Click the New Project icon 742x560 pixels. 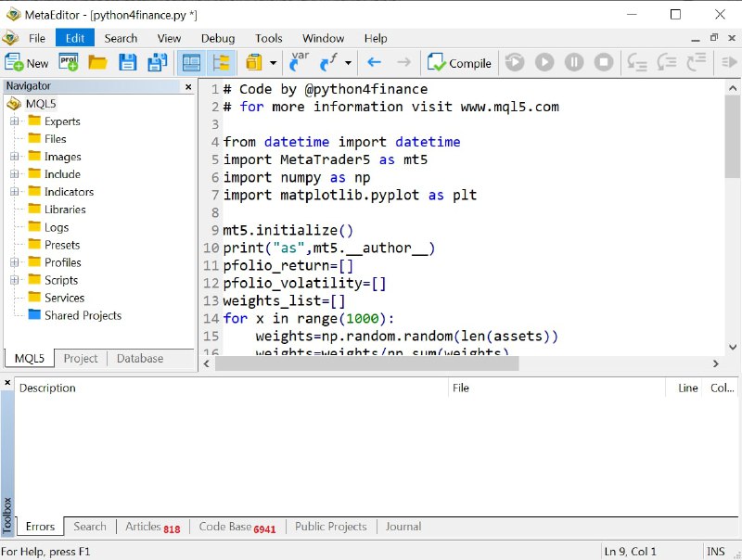[x=69, y=62]
